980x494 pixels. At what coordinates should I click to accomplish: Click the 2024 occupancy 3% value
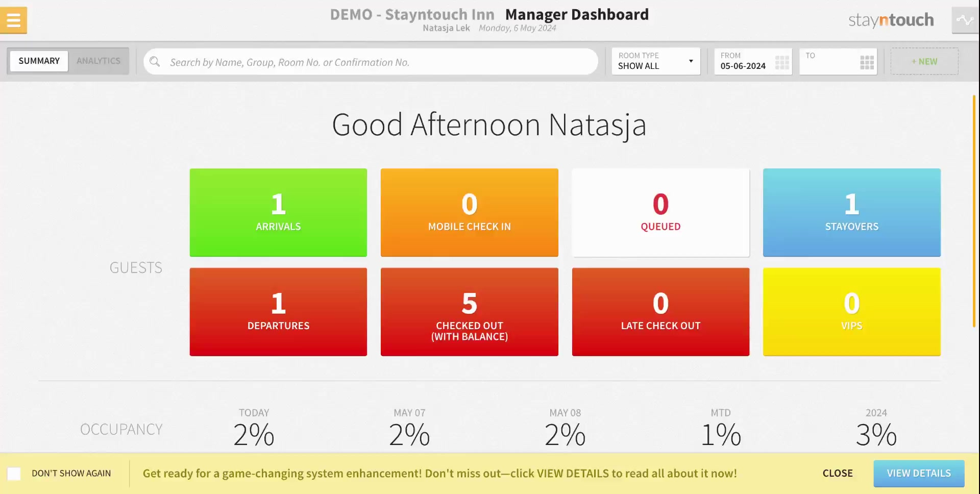tap(876, 435)
